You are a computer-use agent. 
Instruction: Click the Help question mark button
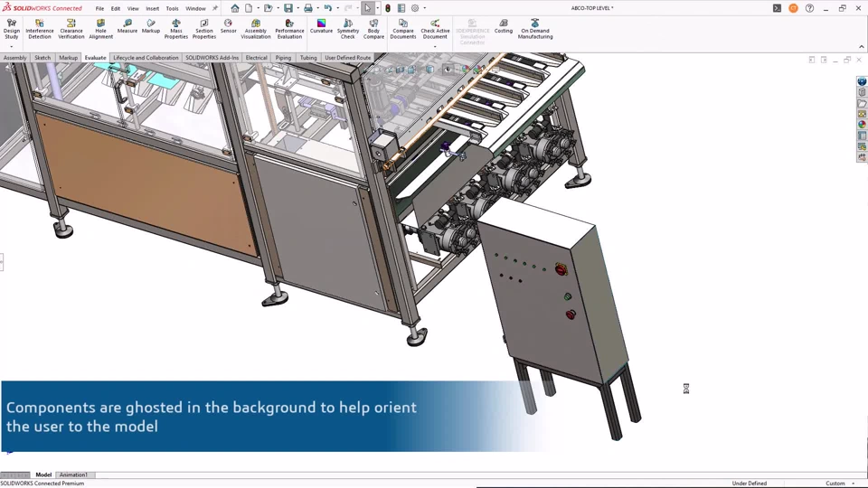tap(809, 8)
